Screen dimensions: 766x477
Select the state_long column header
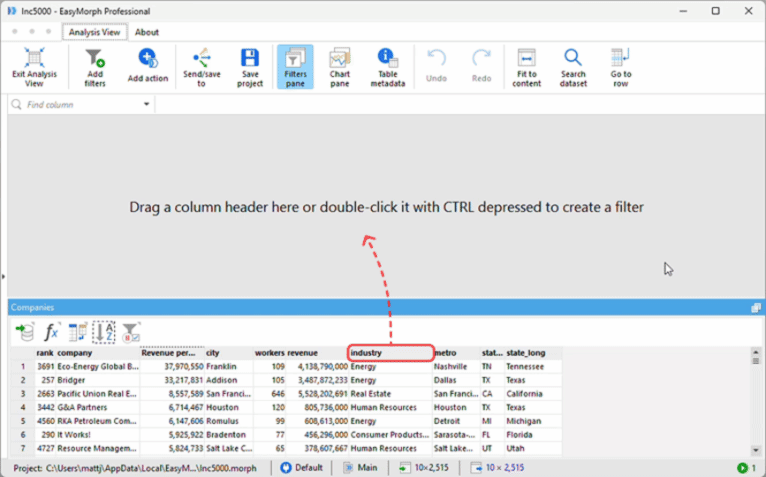coord(533,353)
